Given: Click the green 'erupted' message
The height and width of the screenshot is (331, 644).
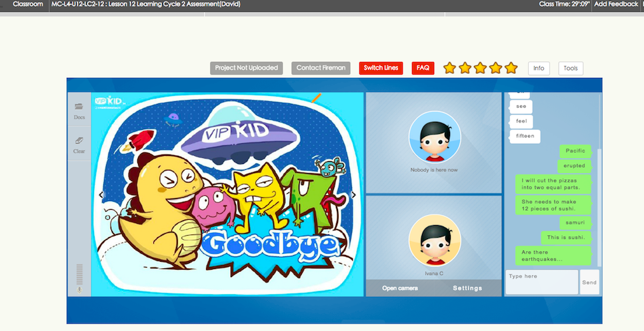Looking at the screenshot, I should click(574, 166).
